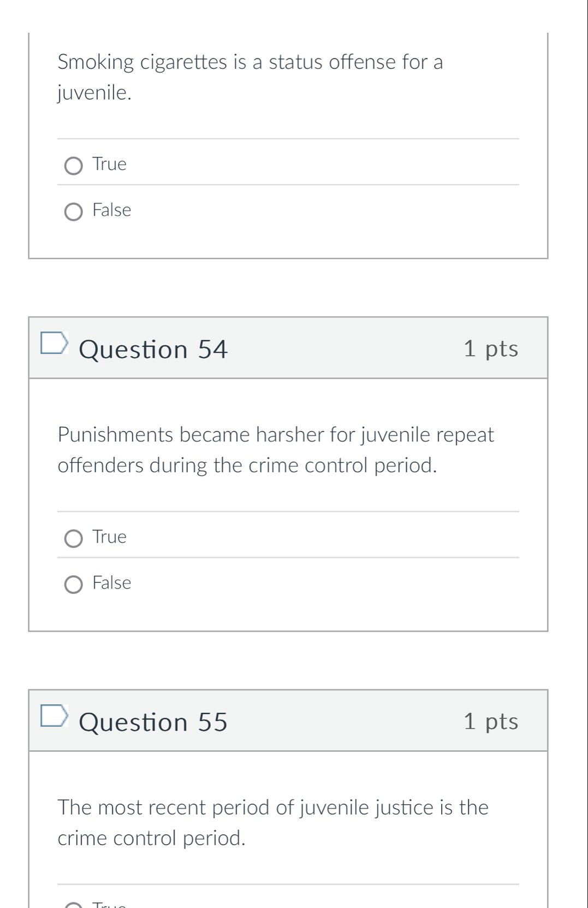Viewport: 588px width, 908px height.
Task: Click the 'False' label under cigarettes question
Action: (112, 210)
